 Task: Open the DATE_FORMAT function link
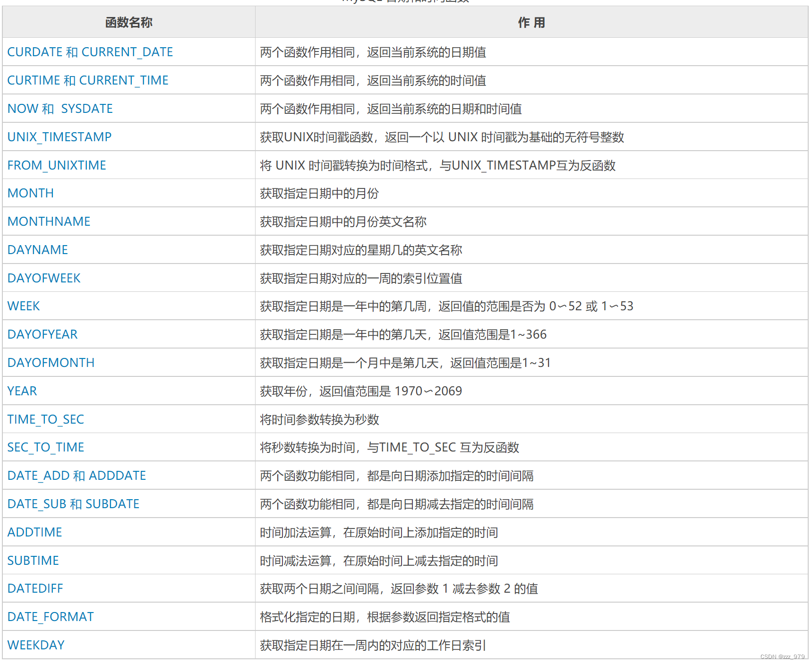[50, 617]
